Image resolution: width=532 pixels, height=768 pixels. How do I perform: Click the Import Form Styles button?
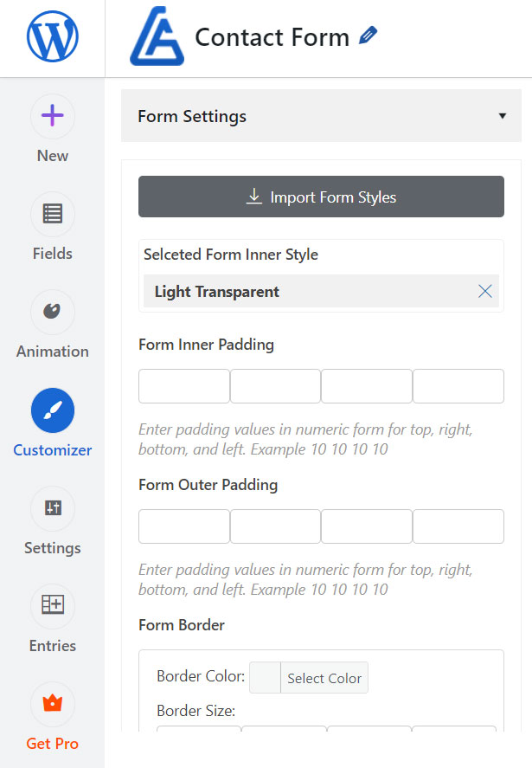click(321, 197)
